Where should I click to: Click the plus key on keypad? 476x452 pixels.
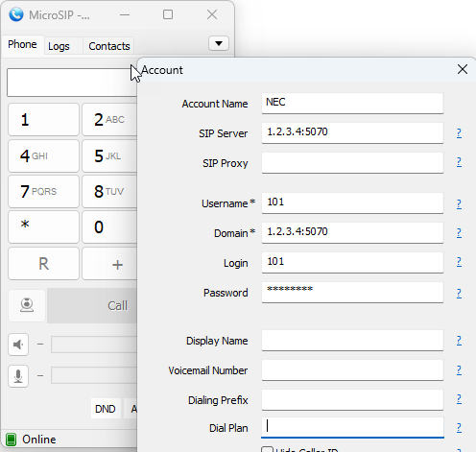pos(109,264)
